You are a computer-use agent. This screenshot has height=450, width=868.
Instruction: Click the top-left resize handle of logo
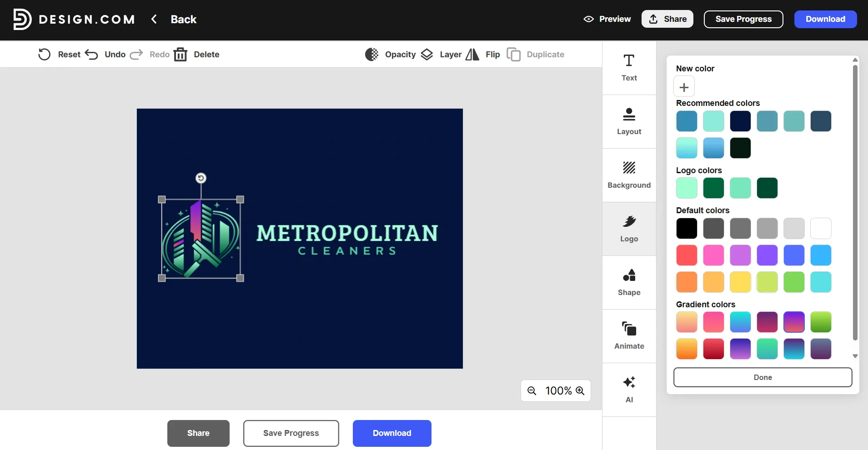click(x=161, y=199)
